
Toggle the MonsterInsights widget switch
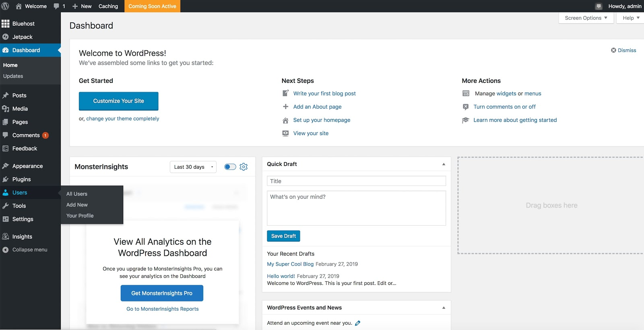pyautogui.click(x=230, y=167)
